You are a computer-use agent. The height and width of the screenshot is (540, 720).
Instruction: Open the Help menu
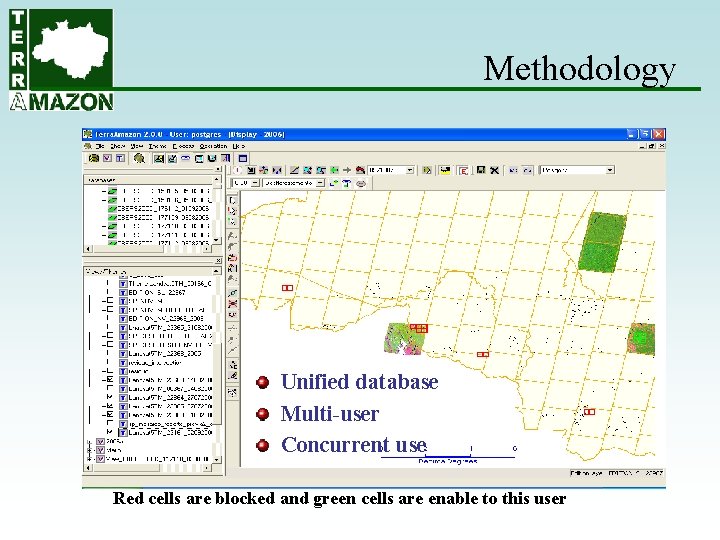click(x=238, y=146)
